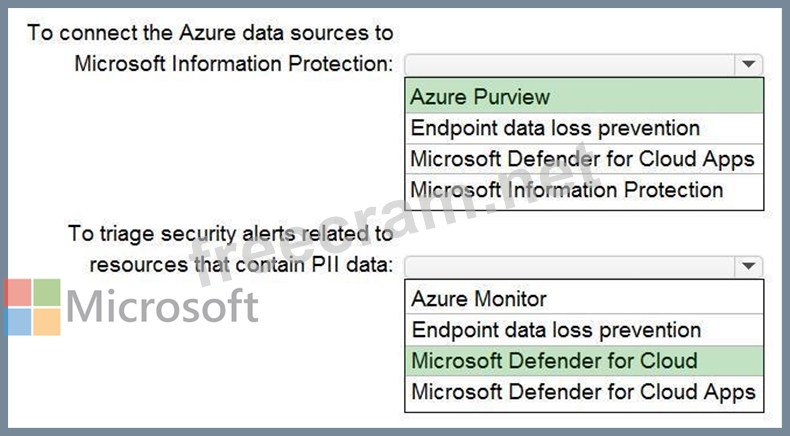Screen dimensions: 790x436
Task: Click the empty combo box for Azure data sources
Action: coord(570,64)
